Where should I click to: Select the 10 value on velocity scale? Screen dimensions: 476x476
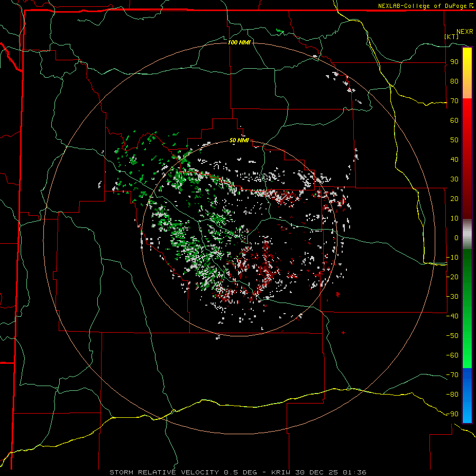pos(454,218)
